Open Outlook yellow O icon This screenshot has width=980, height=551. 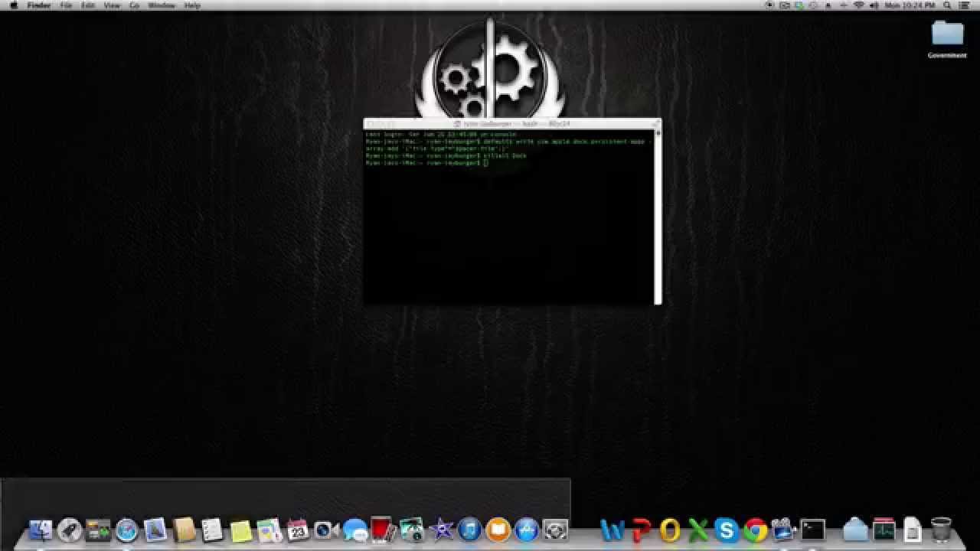(x=670, y=530)
